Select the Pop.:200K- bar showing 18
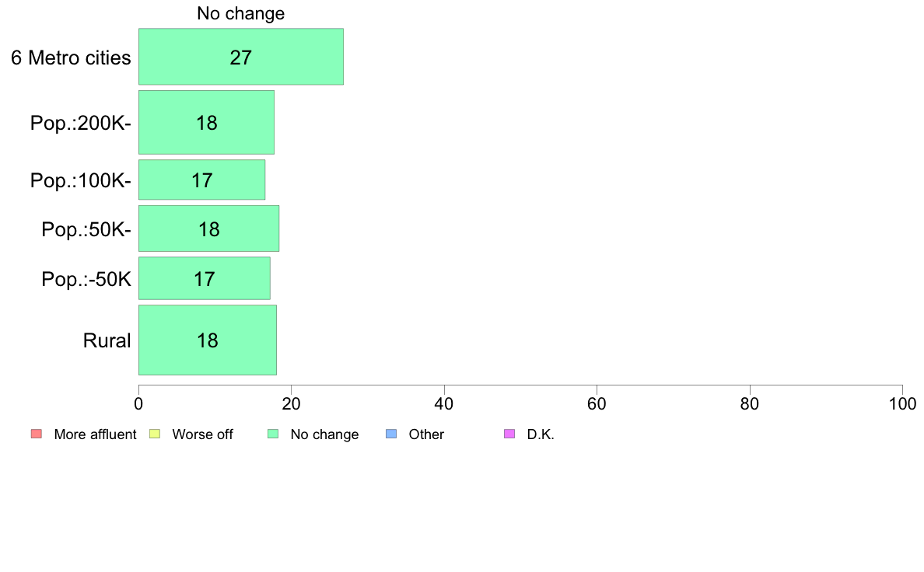Viewport: 924px width, 572px height. point(206,123)
